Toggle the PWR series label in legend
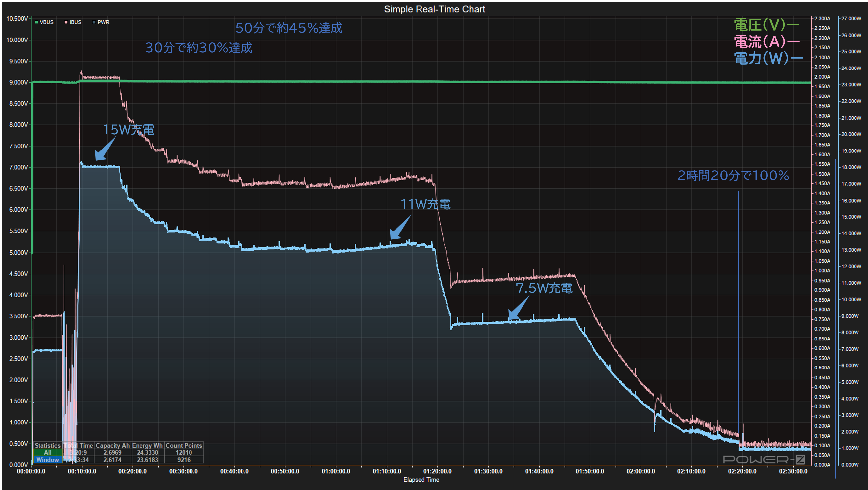 point(103,22)
